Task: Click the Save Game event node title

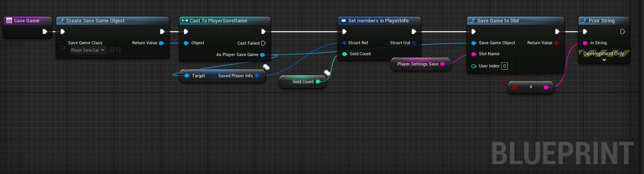Action: (27, 21)
